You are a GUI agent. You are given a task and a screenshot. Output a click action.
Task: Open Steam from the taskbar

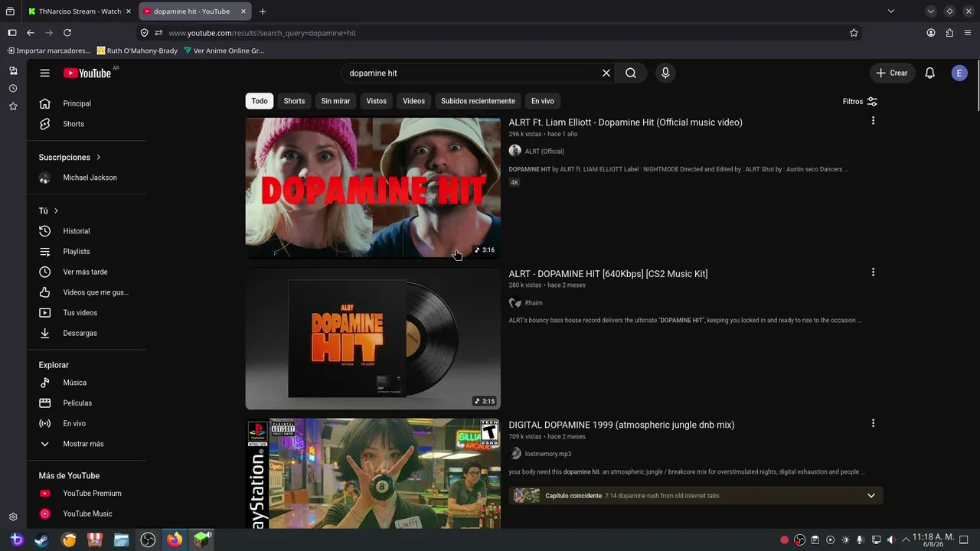pyautogui.click(x=41, y=540)
